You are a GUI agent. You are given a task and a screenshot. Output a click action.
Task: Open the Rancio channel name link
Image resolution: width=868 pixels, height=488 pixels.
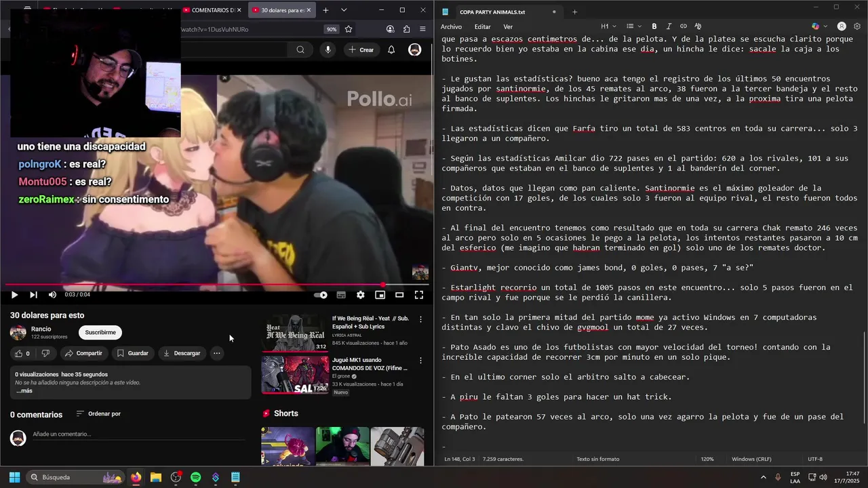(x=41, y=329)
